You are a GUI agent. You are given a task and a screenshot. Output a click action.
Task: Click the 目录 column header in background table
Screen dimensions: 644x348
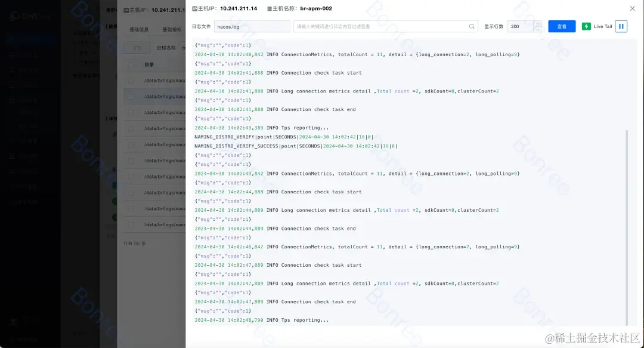pyautogui.click(x=149, y=64)
